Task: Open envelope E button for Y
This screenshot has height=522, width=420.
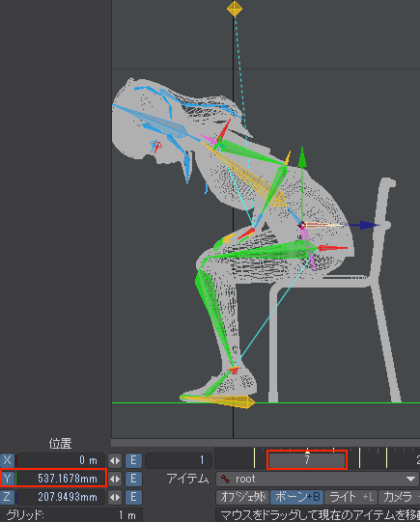Action: click(x=133, y=479)
